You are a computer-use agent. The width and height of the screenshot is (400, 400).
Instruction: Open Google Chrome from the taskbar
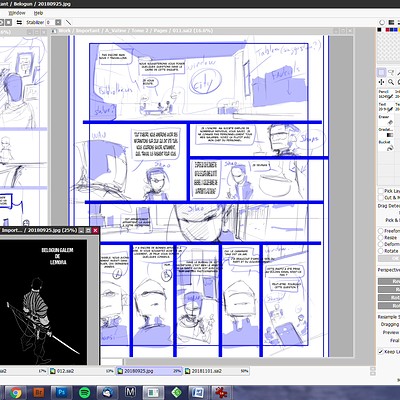(16, 393)
